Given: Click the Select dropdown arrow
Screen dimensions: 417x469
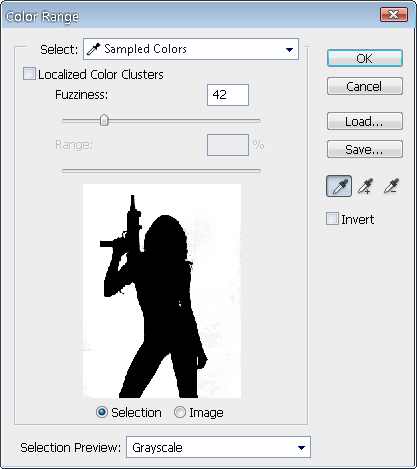Looking at the screenshot, I should click(289, 50).
